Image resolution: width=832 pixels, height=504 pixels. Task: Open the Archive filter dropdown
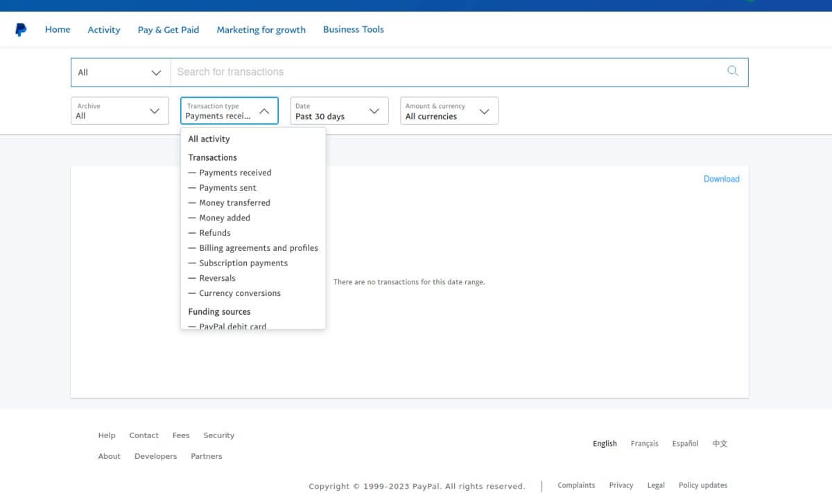[119, 111]
